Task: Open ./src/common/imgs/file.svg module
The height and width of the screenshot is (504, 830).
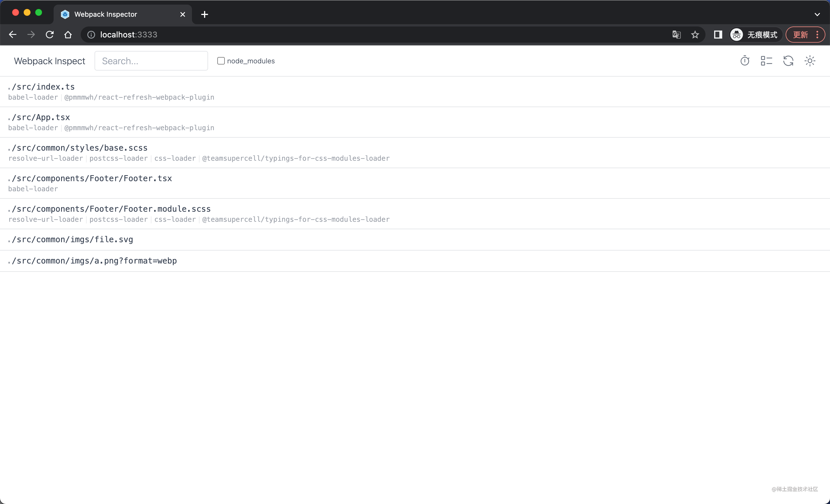Action: click(415, 240)
